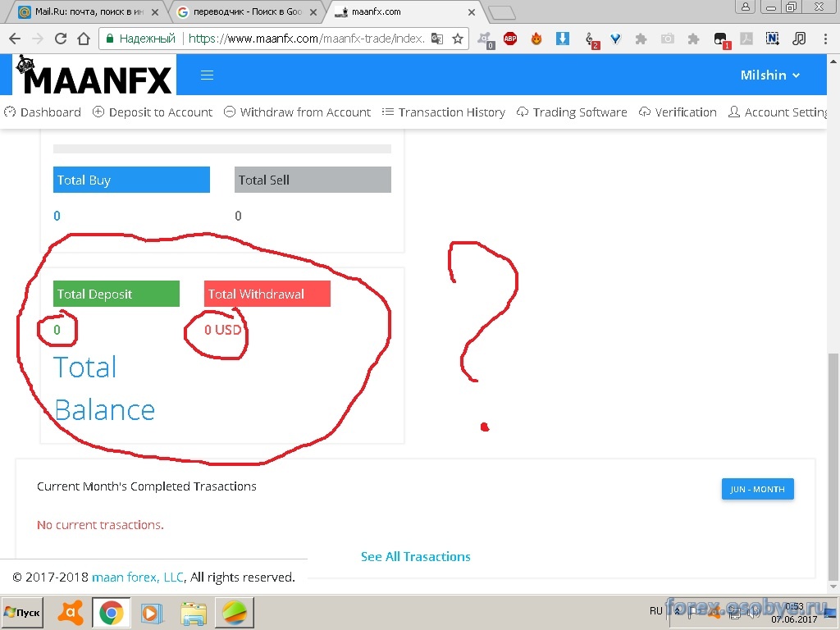This screenshot has height=630, width=840.
Task: Open the Chrome three-dot menu
Action: click(x=825, y=39)
